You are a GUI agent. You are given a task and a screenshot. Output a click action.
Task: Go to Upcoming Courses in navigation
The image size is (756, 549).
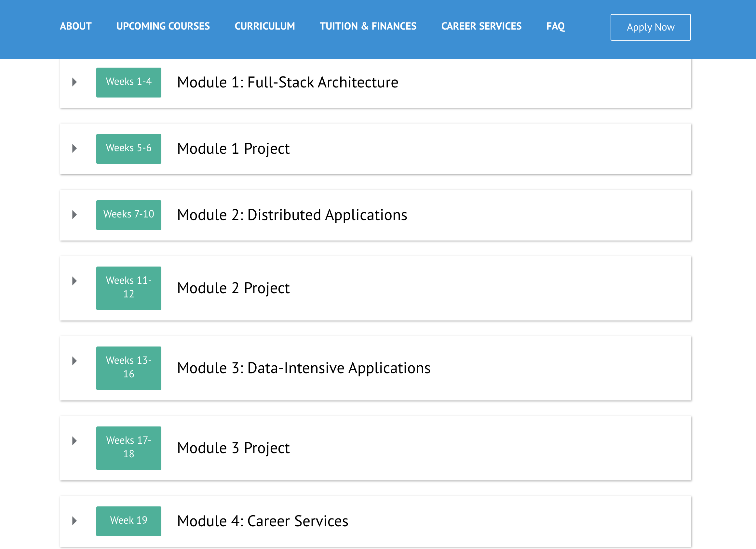coord(163,26)
